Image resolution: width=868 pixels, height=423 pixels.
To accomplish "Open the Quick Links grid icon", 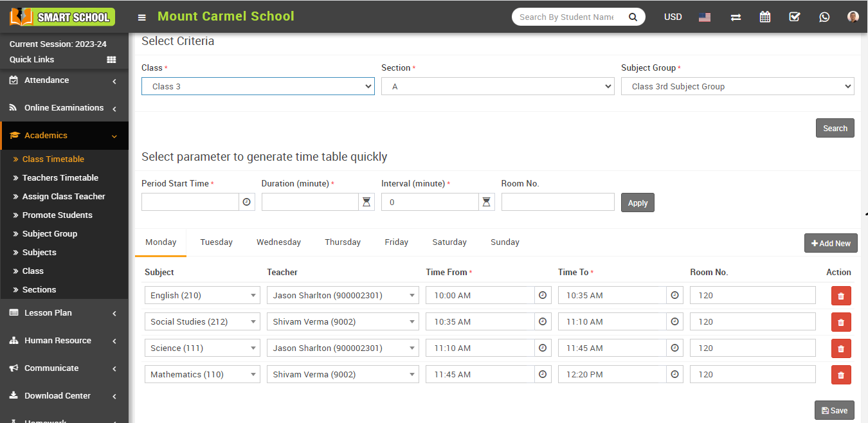I will [111, 60].
